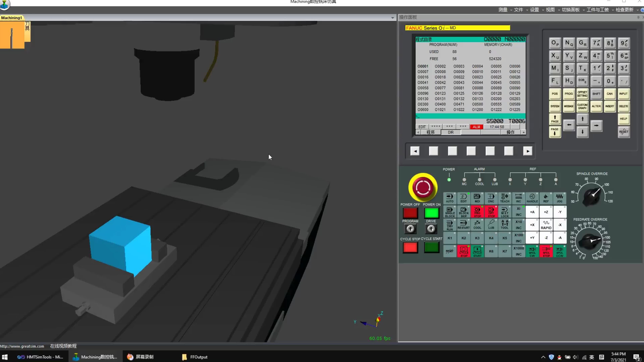Viewport: 644px width, 362px height.
Task: Click CYCLE START green button
Action: coord(431,248)
